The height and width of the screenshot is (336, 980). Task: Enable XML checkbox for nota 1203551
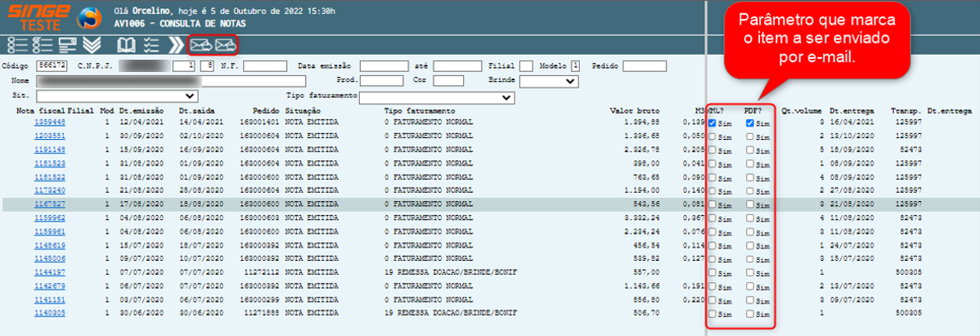713,136
